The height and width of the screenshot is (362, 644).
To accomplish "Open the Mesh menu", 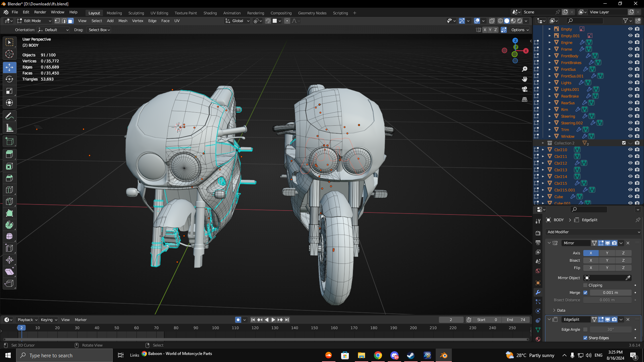I will [123, 21].
